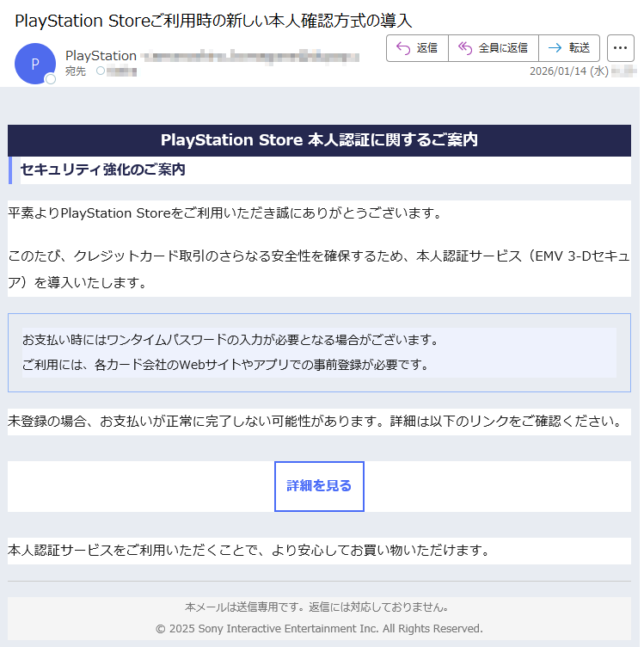Click the received date 2026/01/14
Image resolution: width=644 pixels, height=647 pixels.
(x=558, y=71)
